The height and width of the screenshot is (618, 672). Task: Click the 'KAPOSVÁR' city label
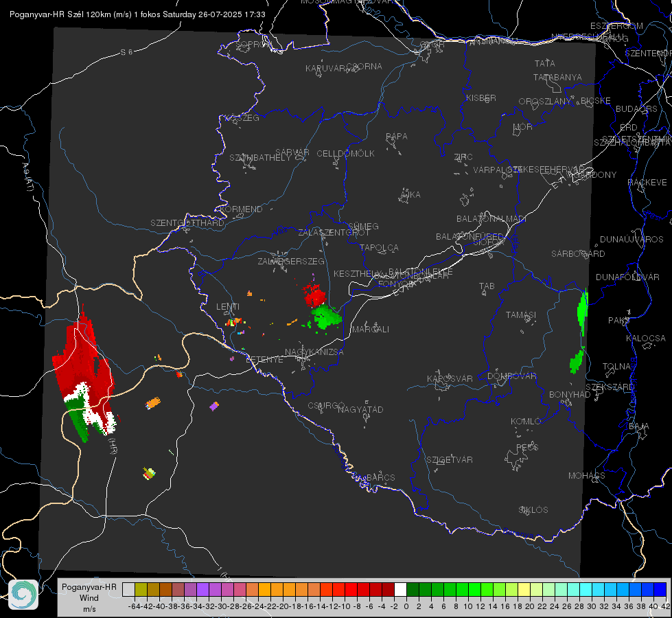pos(450,378)
